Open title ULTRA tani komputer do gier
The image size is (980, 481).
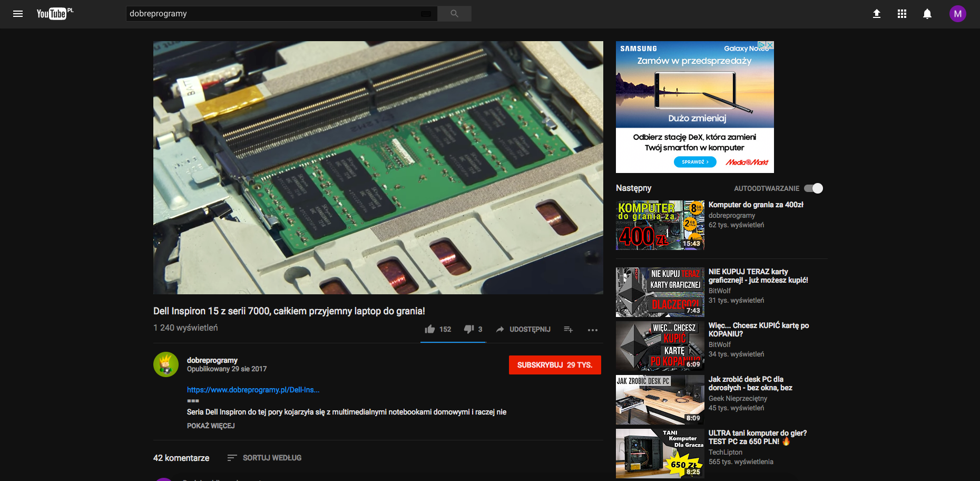(758, 437)
